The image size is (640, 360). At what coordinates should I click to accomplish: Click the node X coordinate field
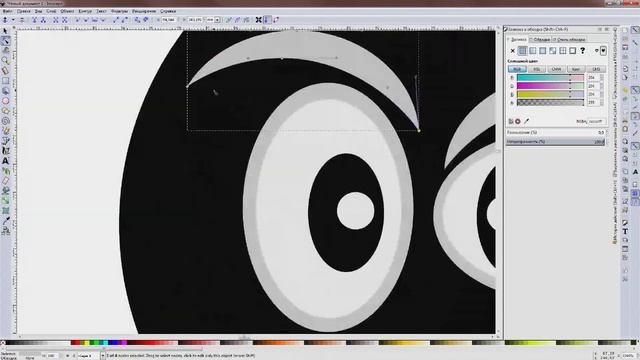point(169,20)
